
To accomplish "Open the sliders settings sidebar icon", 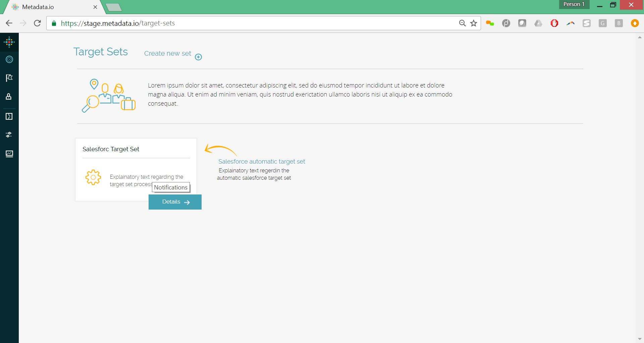I will pos(9,135).
